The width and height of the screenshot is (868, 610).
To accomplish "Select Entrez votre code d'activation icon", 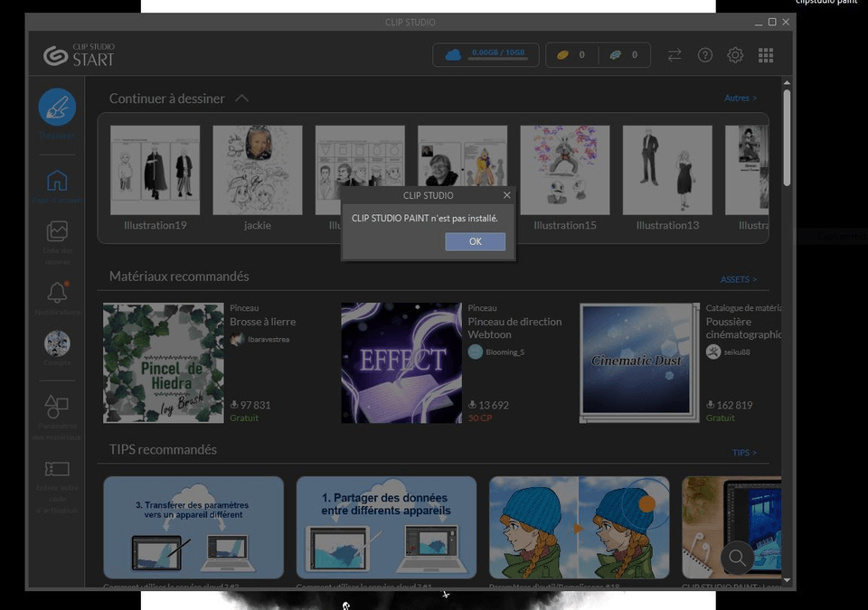I will (56, 468).
